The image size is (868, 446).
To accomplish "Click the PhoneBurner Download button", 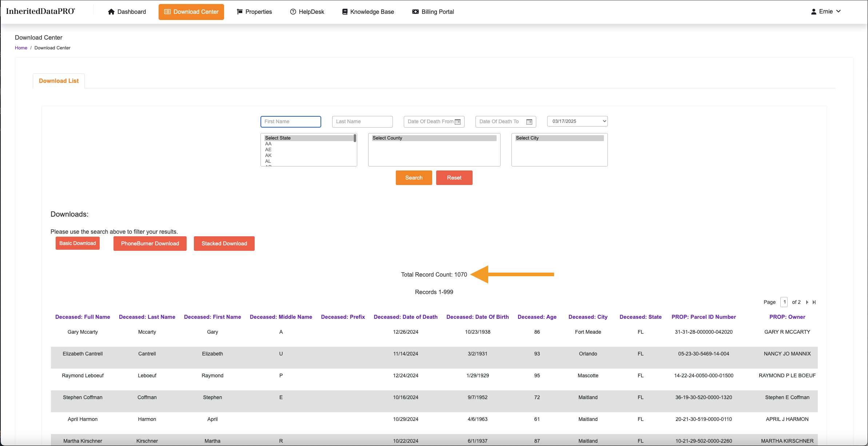I will click(x=150, y=244).
